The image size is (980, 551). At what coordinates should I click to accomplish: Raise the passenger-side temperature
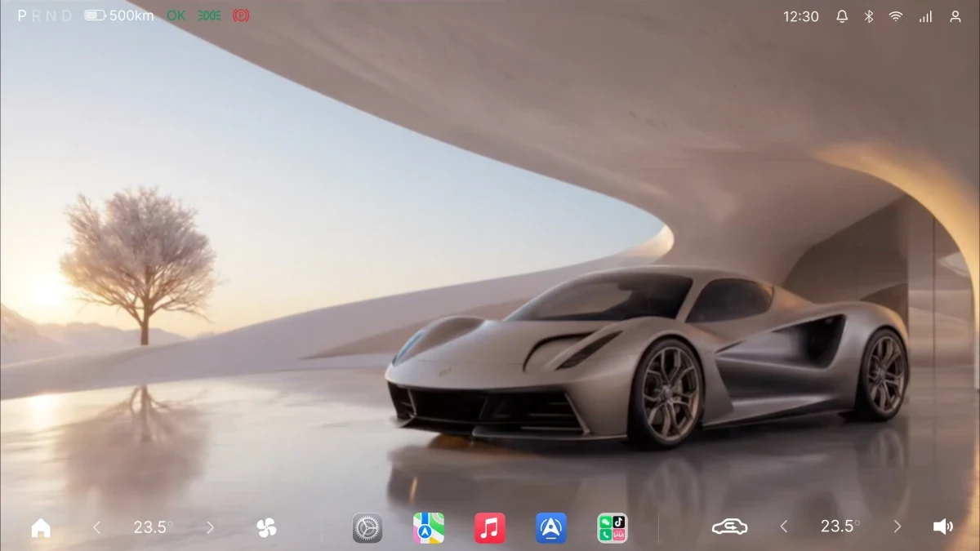pyautogui.click(x=898, y=527)
